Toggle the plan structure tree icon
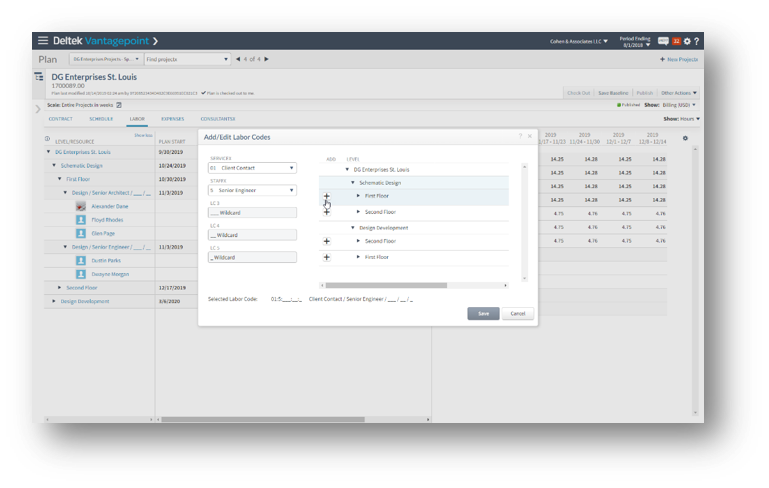 point(39,77)
